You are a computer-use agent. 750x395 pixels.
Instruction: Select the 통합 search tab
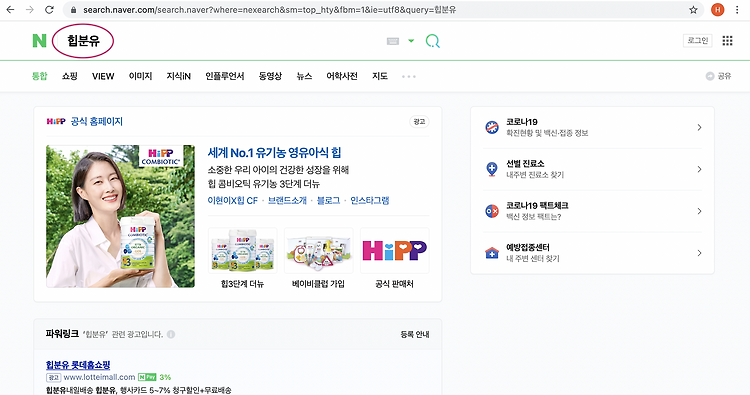[x=40, y=76]
